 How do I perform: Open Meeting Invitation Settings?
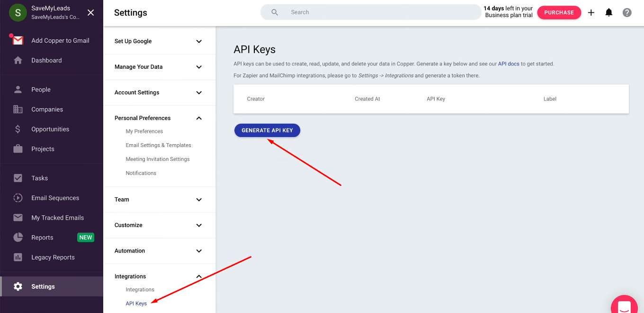(x=158, y=159)
